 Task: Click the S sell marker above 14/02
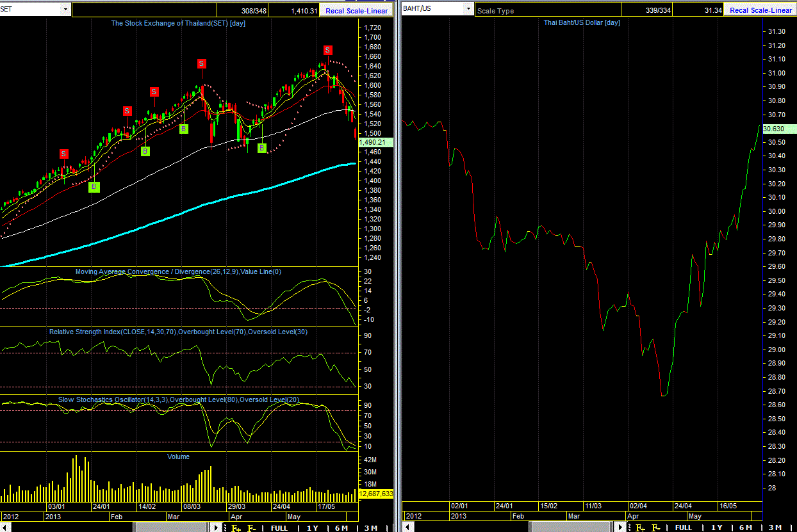(154, 92)
